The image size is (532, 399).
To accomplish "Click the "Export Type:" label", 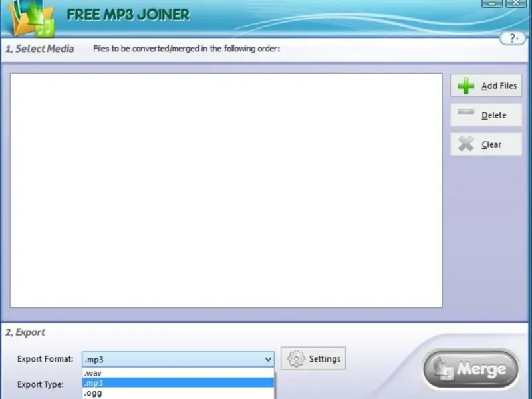I will (41, 384).
